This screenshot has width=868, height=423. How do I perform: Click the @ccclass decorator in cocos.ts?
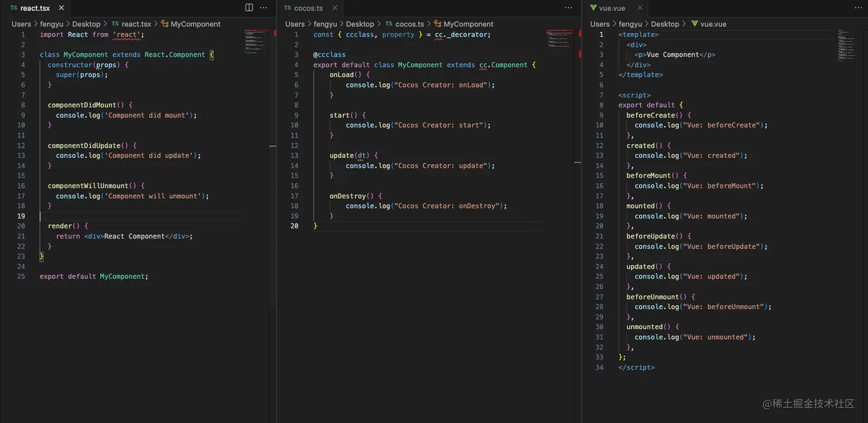(330, 55)
